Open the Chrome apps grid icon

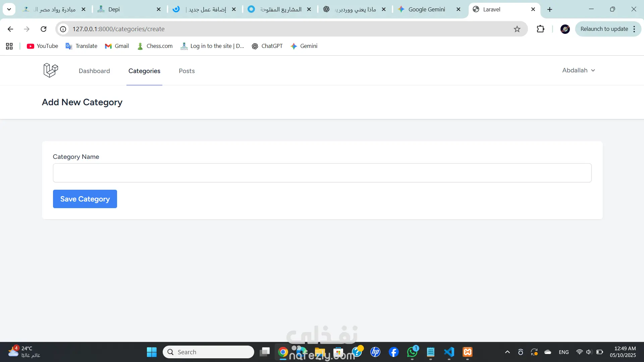(x=9, y=46)
